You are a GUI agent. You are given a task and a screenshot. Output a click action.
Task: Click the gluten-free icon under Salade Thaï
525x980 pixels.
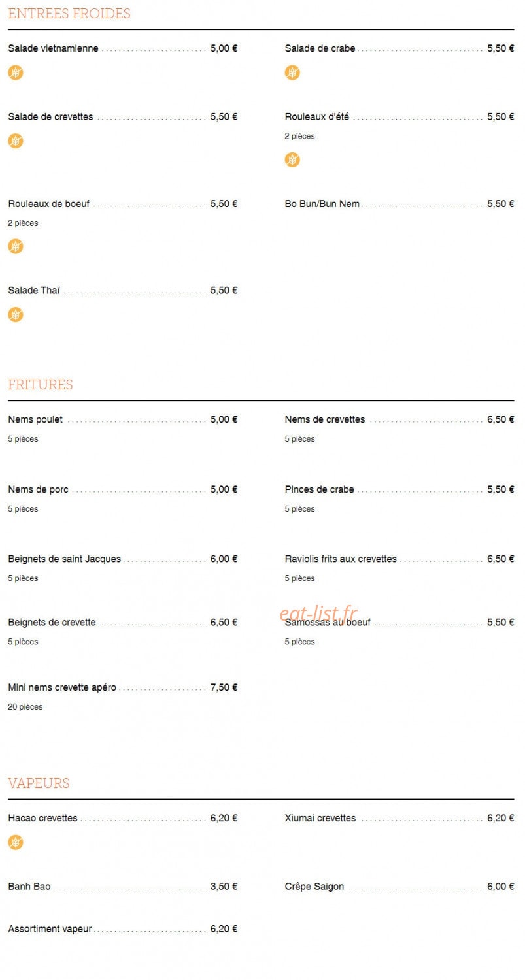point(16,315)
